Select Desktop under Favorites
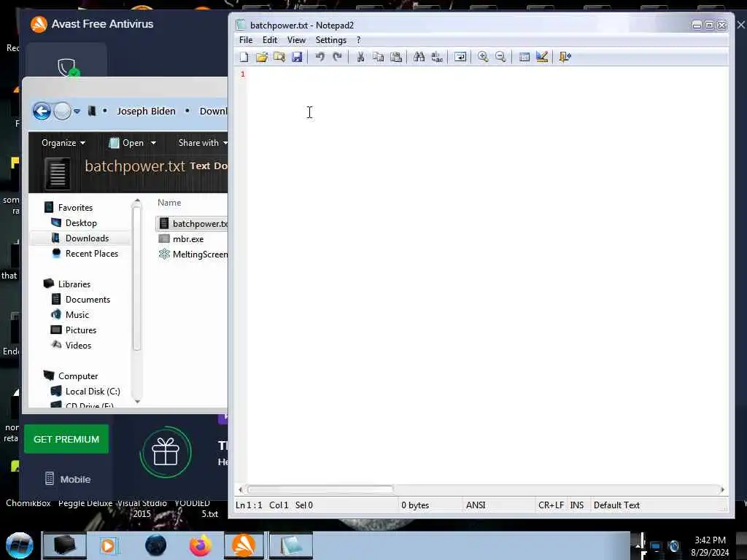Screen dimensions: 747x560 pos(81,223)
